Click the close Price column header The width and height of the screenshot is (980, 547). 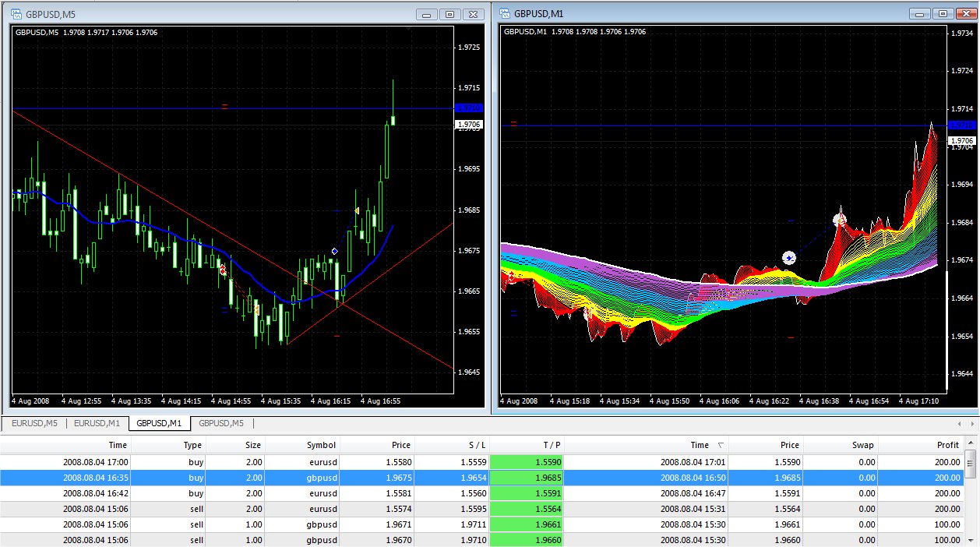766,445
